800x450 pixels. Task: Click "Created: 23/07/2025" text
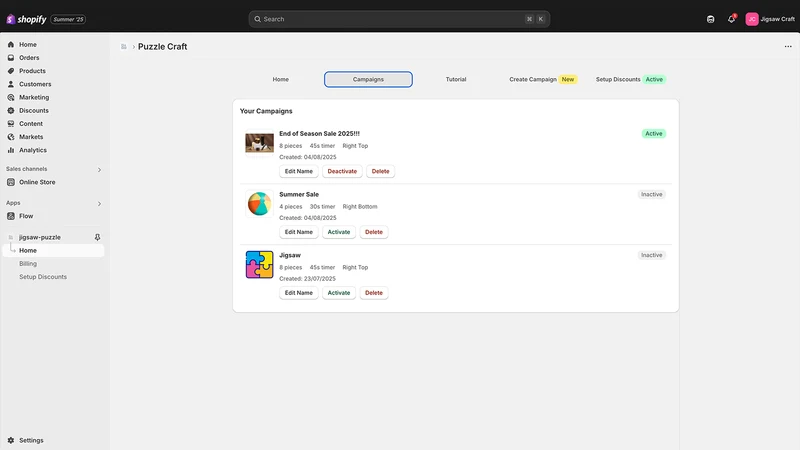(308, 279)
